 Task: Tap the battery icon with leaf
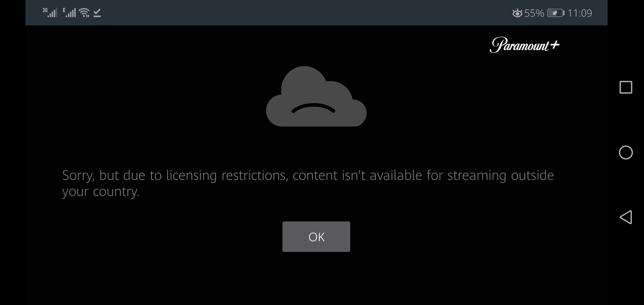(556, 13)
